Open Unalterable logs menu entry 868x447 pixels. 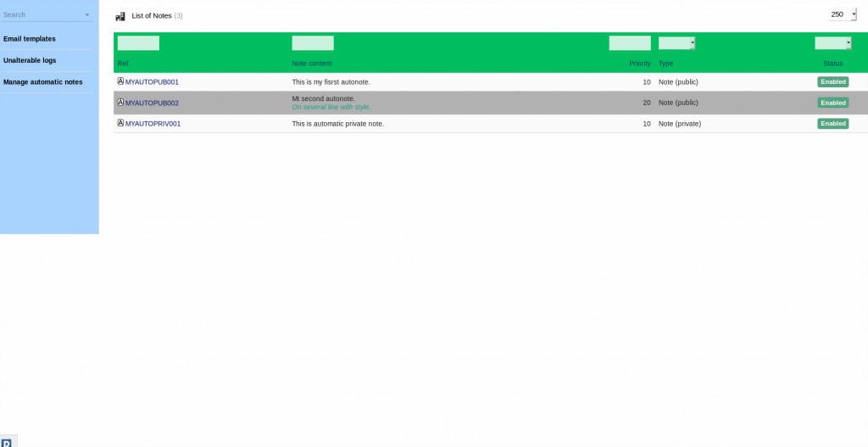30,60
